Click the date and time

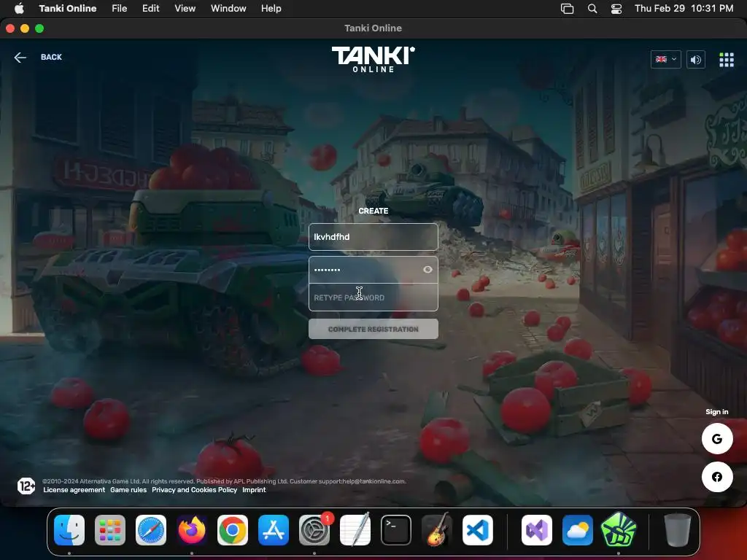point(684,8)
